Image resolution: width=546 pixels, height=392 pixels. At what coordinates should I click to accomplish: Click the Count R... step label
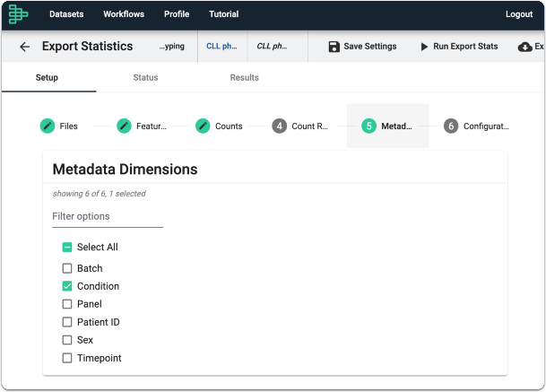(310, 126)
